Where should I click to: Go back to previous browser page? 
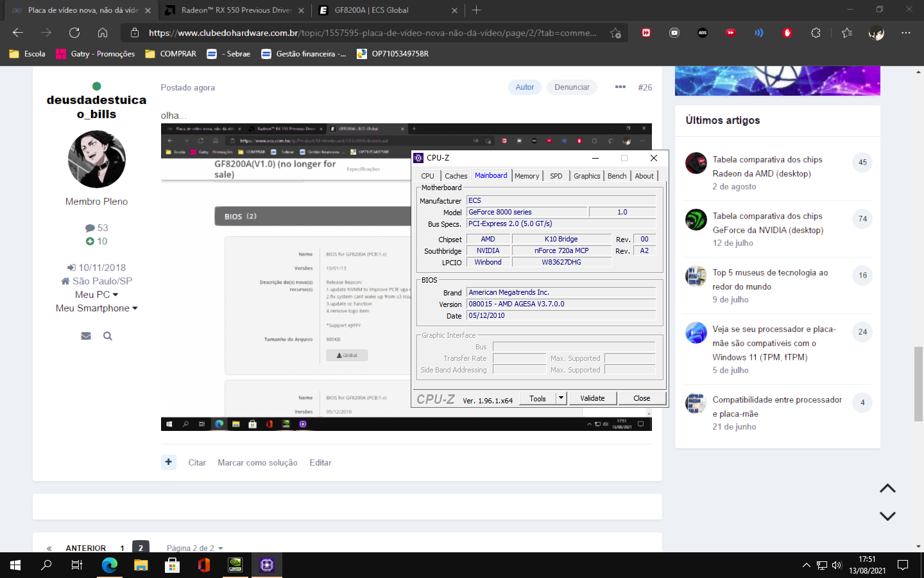[x=18, y=33]
